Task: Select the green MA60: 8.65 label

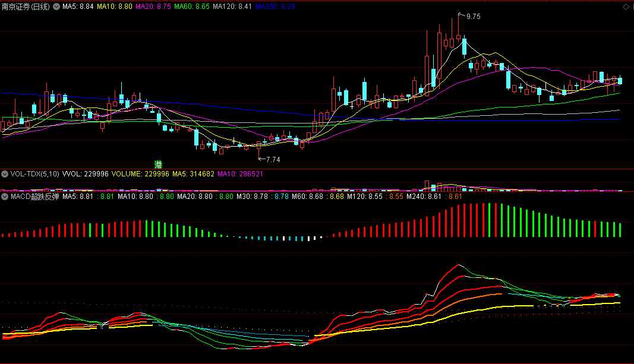Action: pos(192,7)
